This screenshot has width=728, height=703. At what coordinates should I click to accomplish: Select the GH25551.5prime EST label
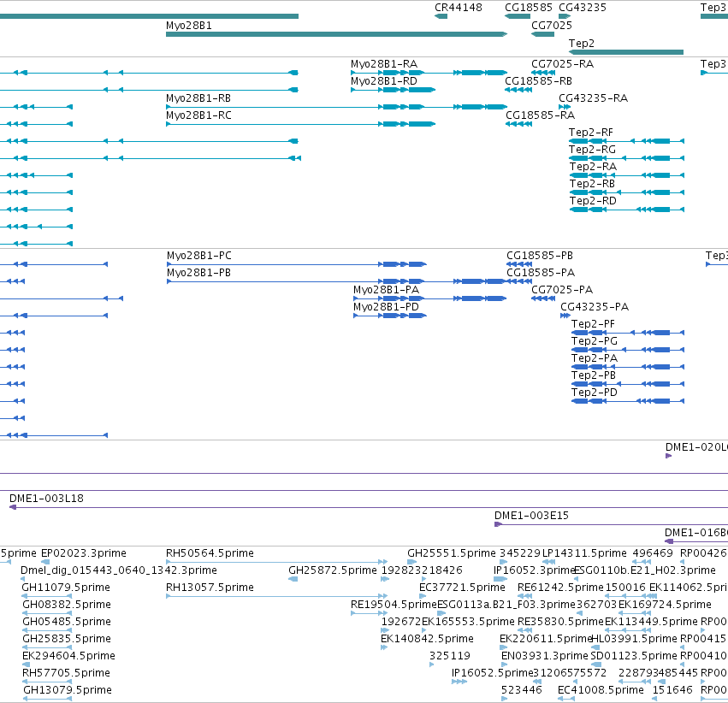pos(452,553)
